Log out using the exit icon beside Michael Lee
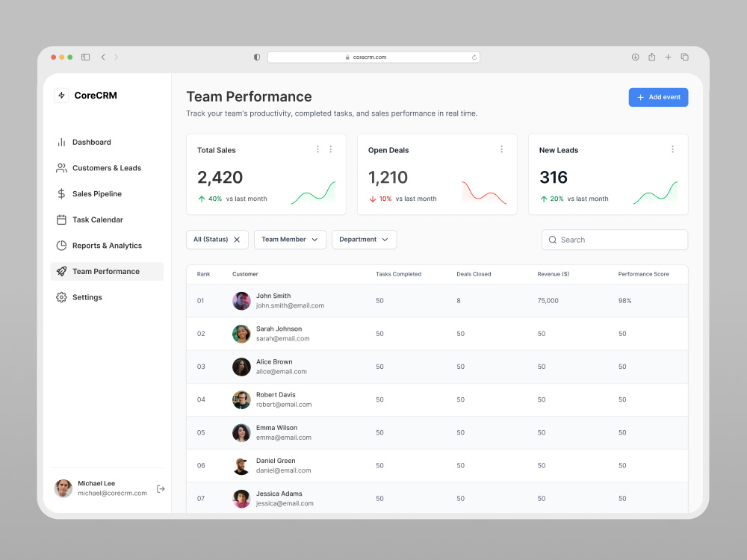 [x=161, y=488]
